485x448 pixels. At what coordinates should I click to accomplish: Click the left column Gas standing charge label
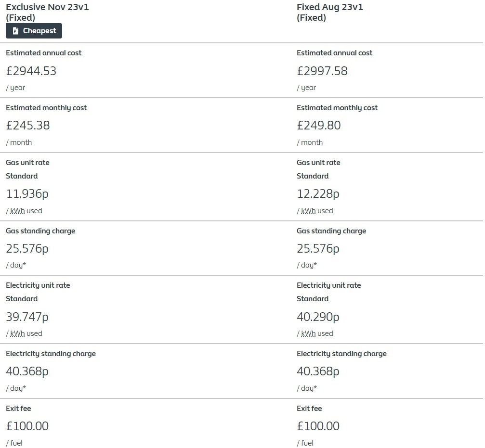[x=40, y=231]
